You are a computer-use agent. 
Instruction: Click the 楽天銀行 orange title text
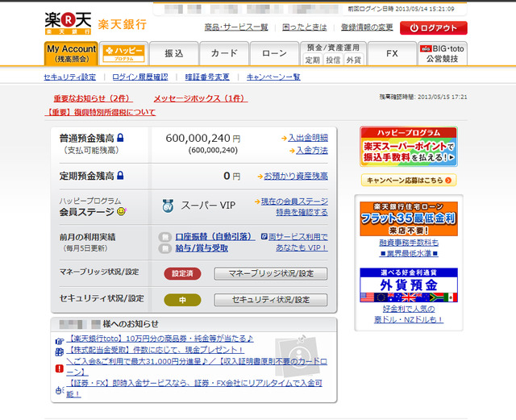[122, 24]
